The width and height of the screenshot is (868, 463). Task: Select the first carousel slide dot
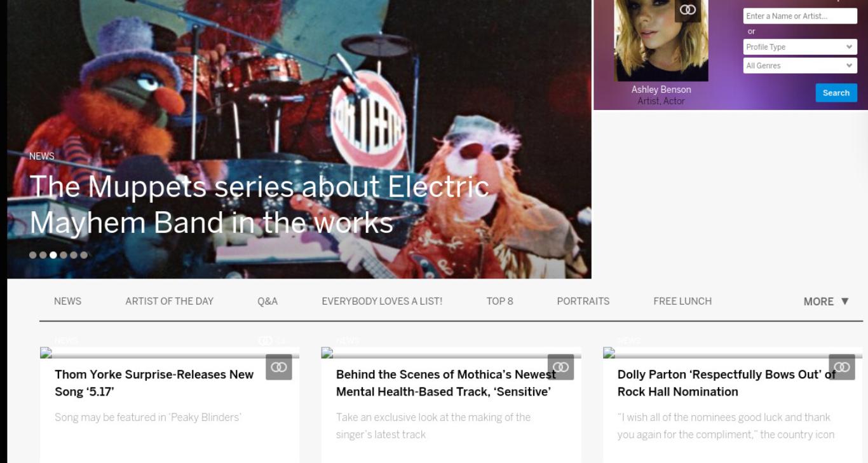pos(33,255)
